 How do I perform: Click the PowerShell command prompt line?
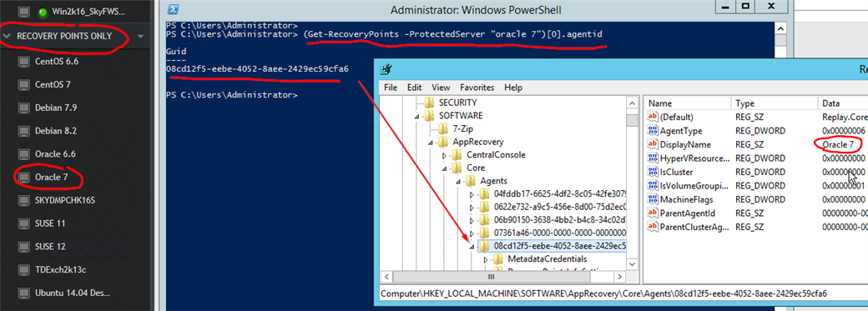232,94
